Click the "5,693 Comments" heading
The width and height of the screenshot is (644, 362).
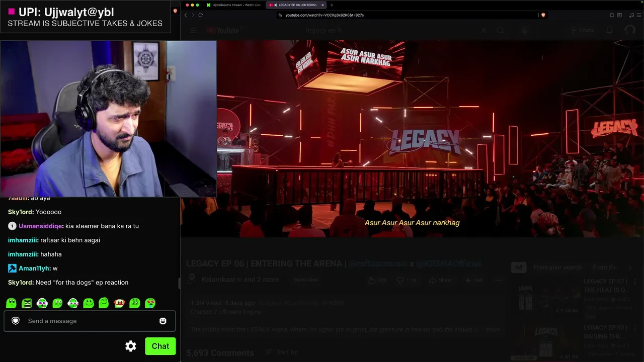point(220,353)
